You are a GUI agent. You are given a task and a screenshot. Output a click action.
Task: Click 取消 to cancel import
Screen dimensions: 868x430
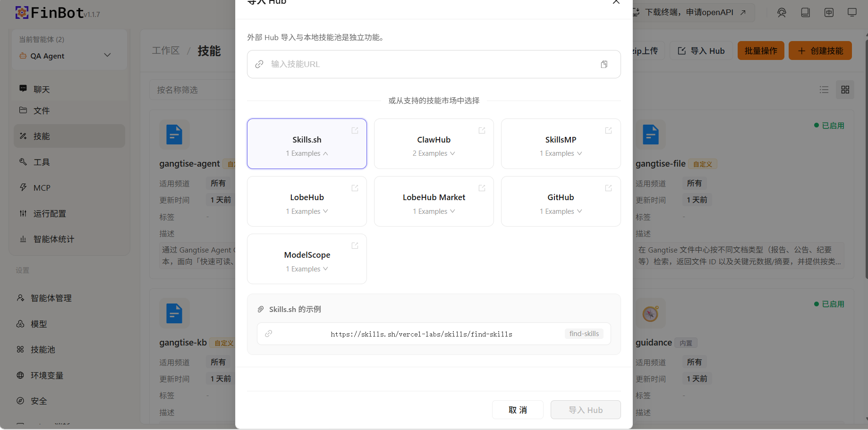point(518,410)
